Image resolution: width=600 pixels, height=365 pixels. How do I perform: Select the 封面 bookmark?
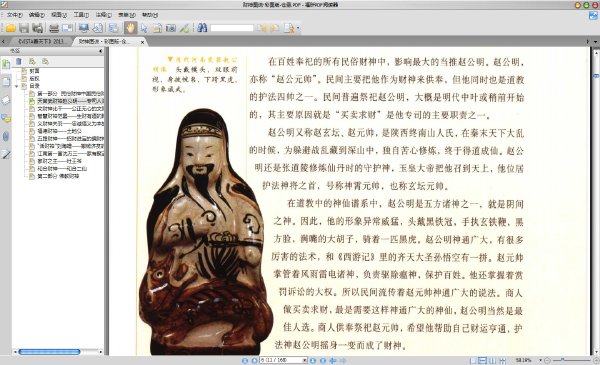[34, 71]
